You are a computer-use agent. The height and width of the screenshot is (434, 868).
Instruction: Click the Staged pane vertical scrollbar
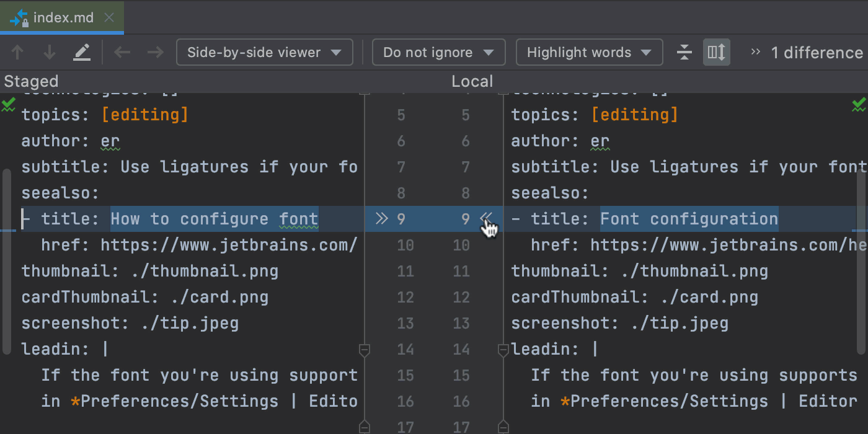pos(6,261)
